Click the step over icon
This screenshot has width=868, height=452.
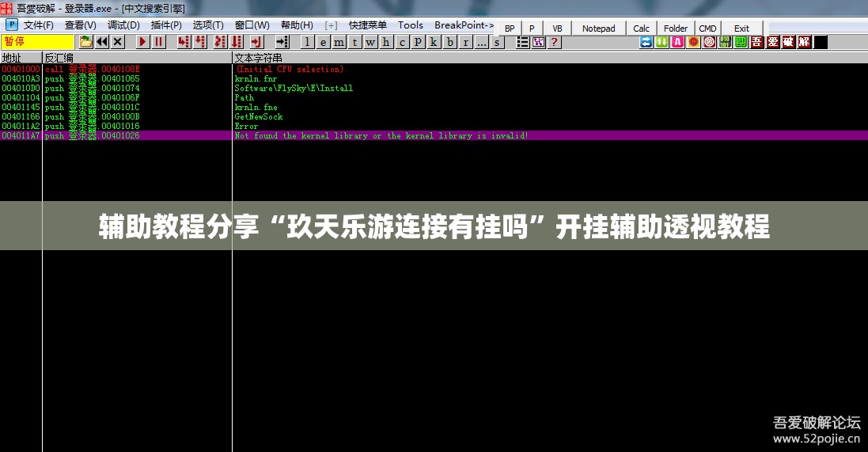pos(200,42)
